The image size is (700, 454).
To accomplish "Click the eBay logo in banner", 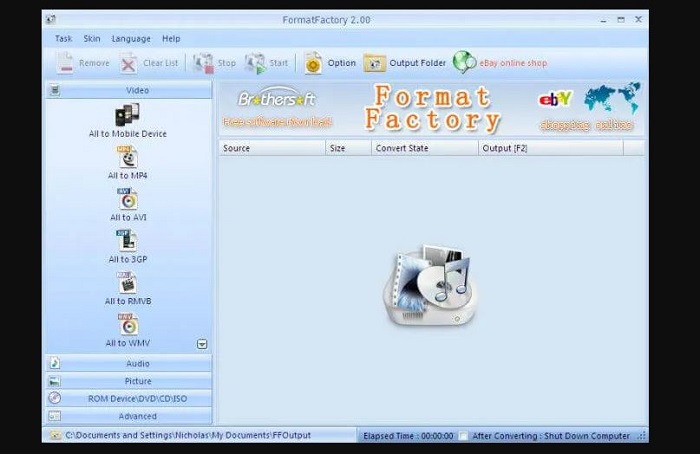I will [555, 99].
